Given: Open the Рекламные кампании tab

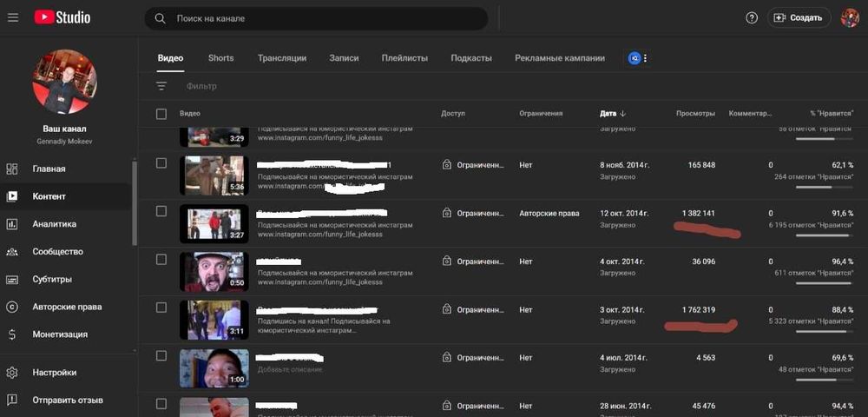Looking at the screenshot, I should pyautogui.click(x=560, y=58).
